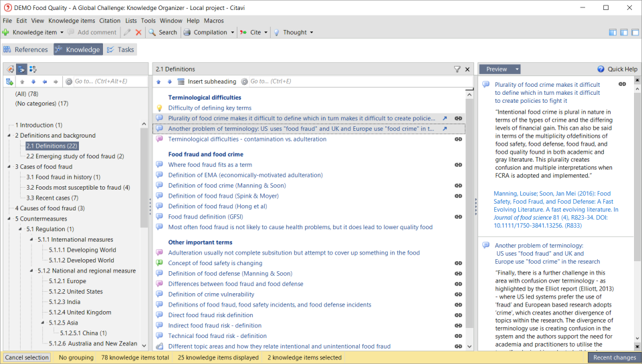Image resolution: width=642 pixels, height=364 pixels.
Task: Open the Macros menu
Action: coord(214,21)
